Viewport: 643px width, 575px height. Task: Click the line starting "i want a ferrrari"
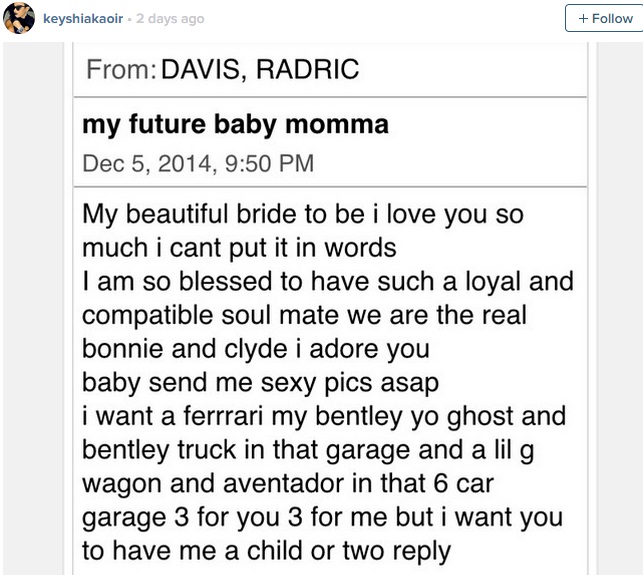click(323, 416)
